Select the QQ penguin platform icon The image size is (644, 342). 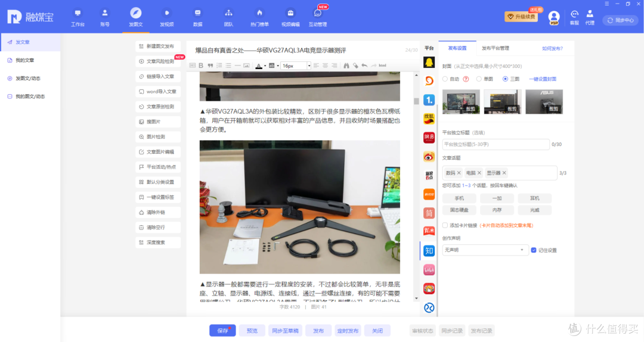429,62
